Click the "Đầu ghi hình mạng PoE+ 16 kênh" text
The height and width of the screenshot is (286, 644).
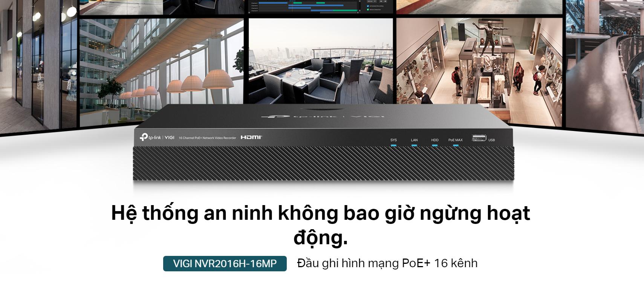(x=387, y=263)
